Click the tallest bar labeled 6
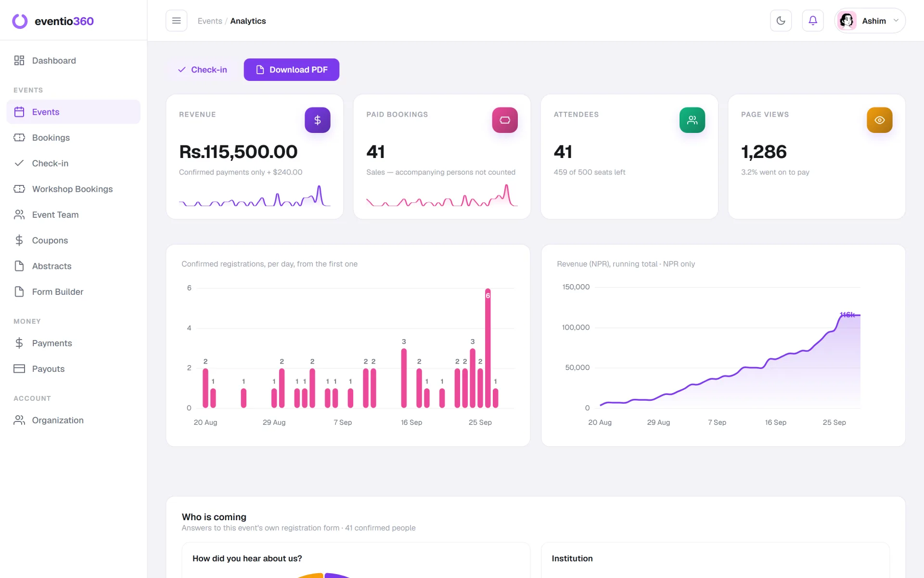The image size is (924, 578). [x=488, y=348]
